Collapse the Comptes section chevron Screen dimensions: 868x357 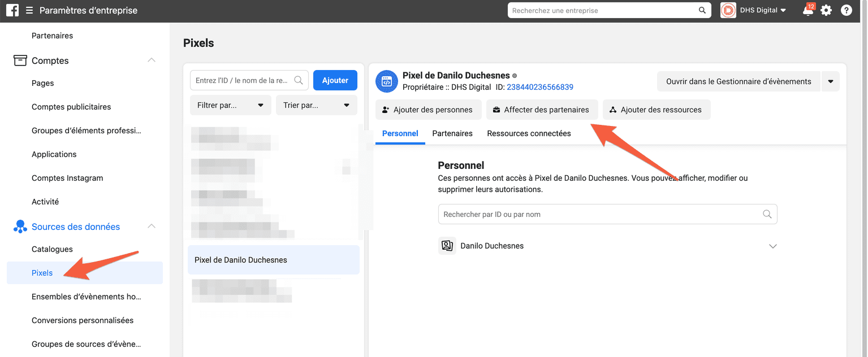point(152,60)
